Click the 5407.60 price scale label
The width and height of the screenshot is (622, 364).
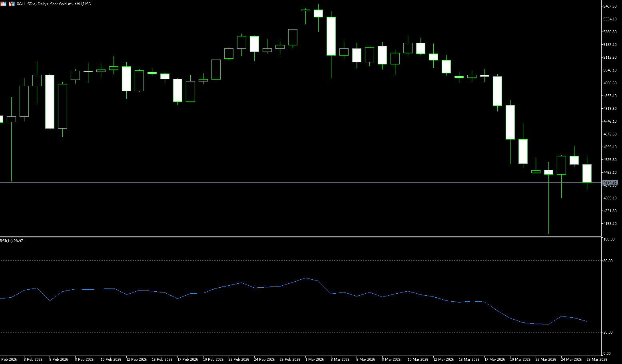(x=610, y=6)
